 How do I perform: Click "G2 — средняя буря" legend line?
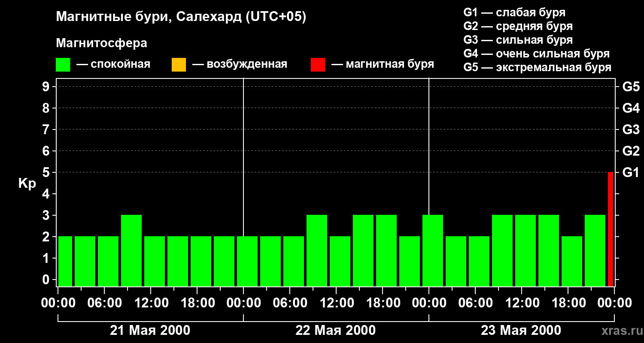518,26
